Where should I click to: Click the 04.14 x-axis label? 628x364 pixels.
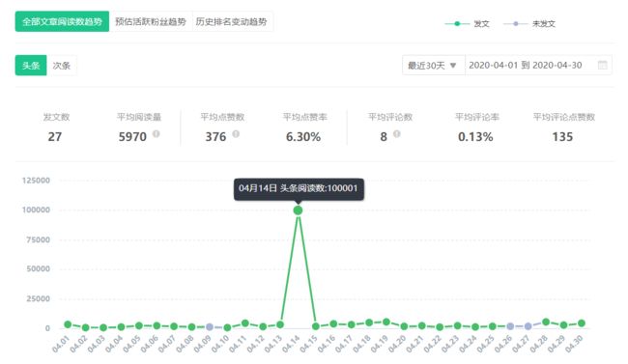pos(291,344)
